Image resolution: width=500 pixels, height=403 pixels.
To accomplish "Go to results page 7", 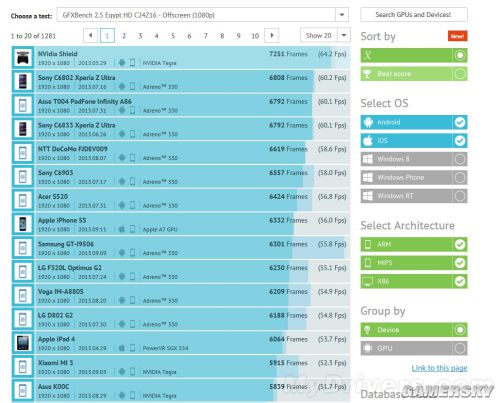I will [206, 36].
